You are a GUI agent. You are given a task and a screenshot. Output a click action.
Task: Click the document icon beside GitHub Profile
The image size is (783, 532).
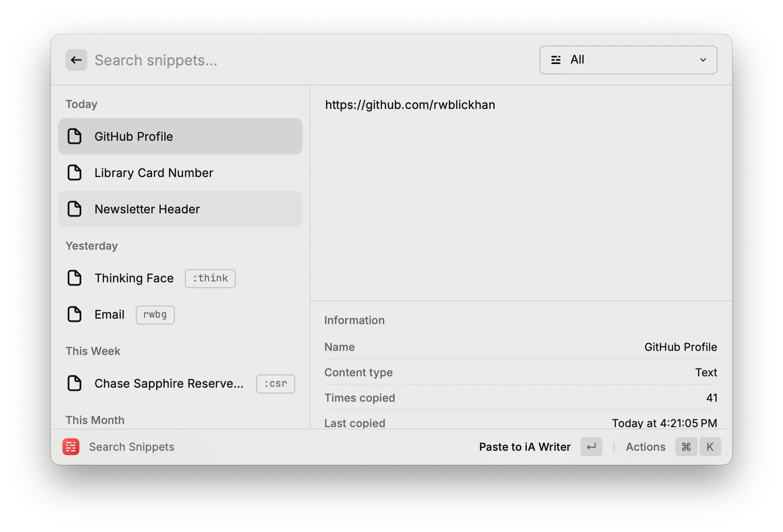point(75,136)
